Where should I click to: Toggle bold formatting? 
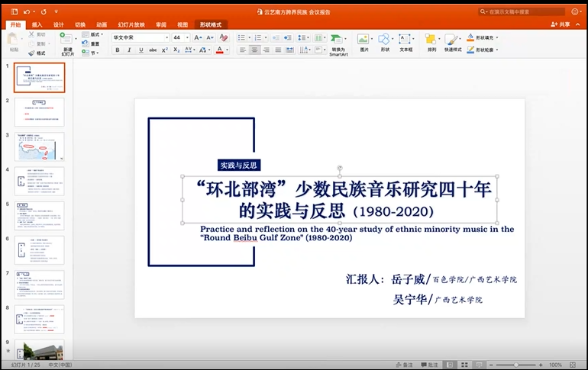118,50
